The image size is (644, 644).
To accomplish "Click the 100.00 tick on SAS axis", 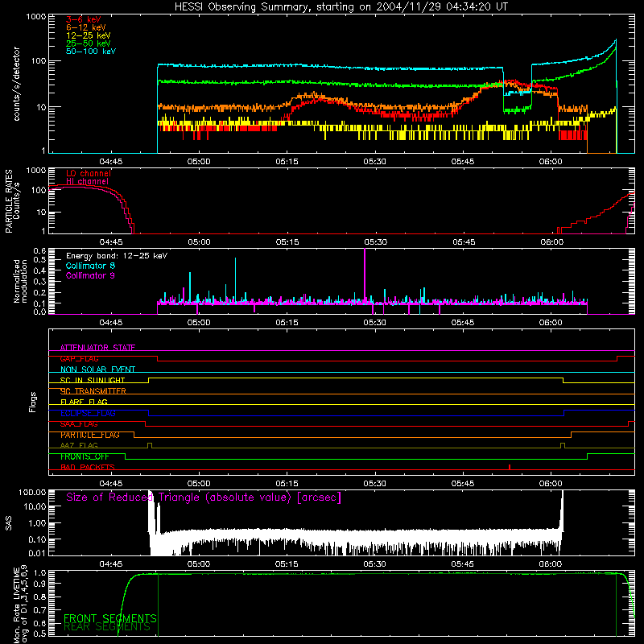I will click(x=32, y=492).
